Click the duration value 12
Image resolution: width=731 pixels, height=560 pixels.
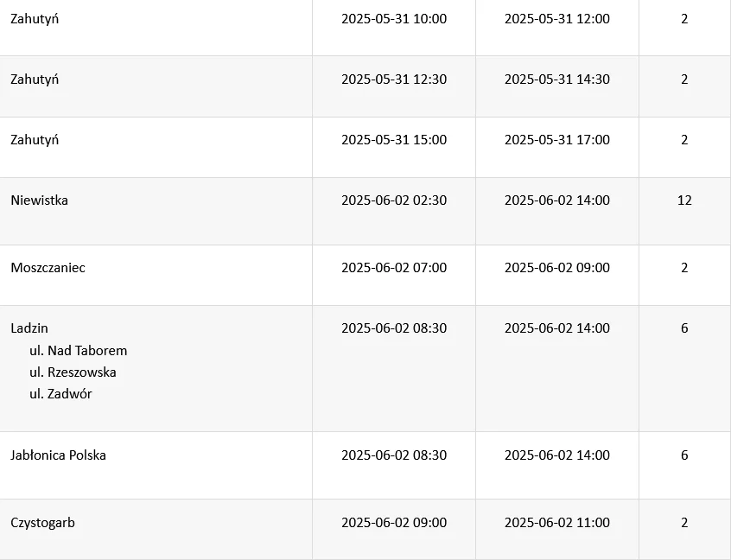click(684, 200)
